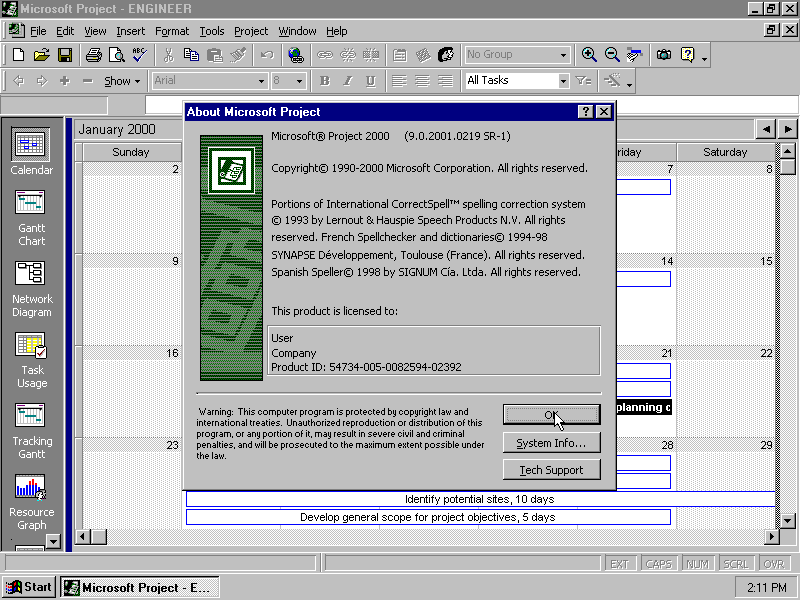The image size is (800, 600).
Task: Click the Undo arrow icon
Action: (x=267, y=55)
